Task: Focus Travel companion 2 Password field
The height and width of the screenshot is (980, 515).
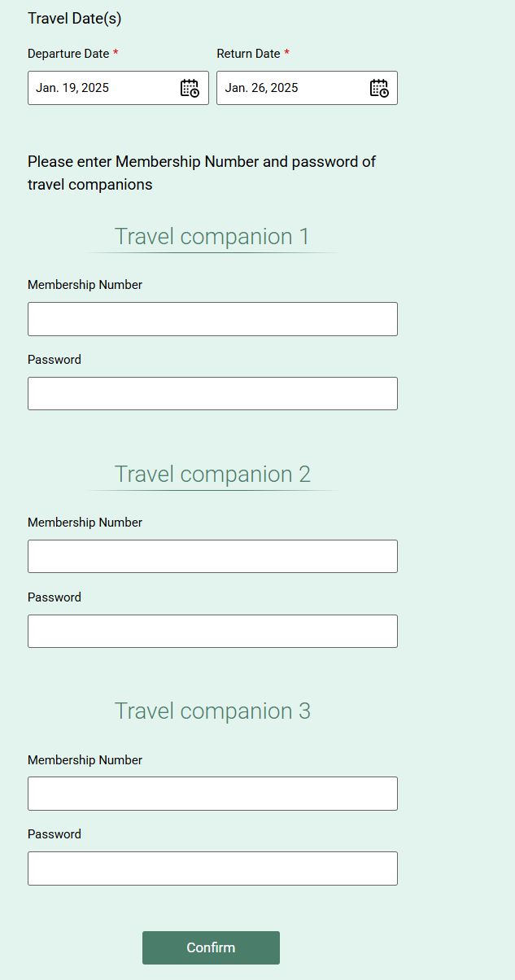Action: point(212,631)
